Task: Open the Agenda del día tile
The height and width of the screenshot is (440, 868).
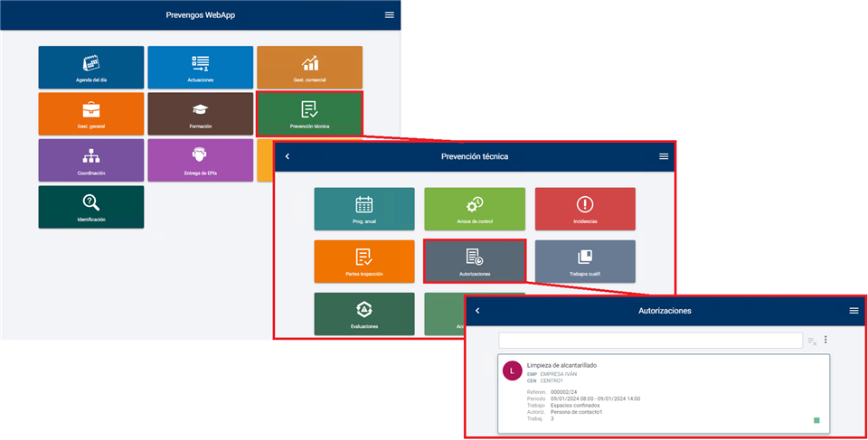Action: [x=91, y=67]
